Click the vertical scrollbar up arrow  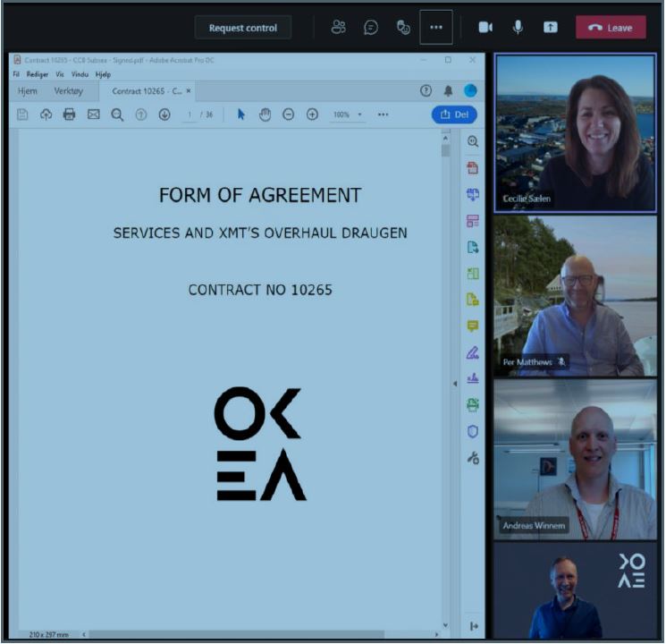tap(445, 138)
